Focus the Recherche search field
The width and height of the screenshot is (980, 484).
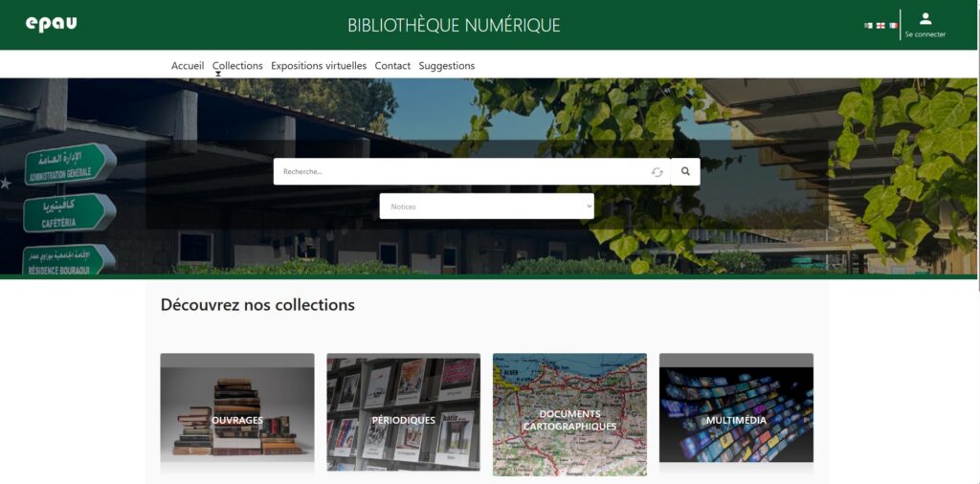[462, 171]
